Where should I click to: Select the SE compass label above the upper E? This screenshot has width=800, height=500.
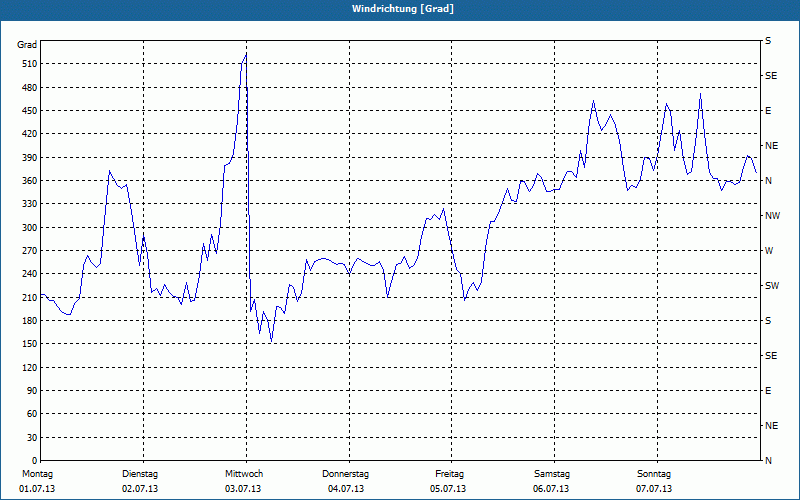click(x=771, y=76)
